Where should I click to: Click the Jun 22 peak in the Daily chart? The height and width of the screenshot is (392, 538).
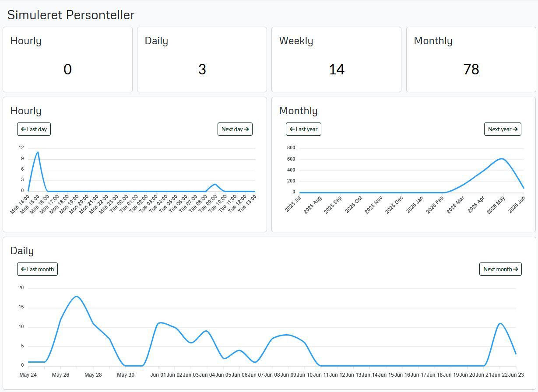(500, 323)
